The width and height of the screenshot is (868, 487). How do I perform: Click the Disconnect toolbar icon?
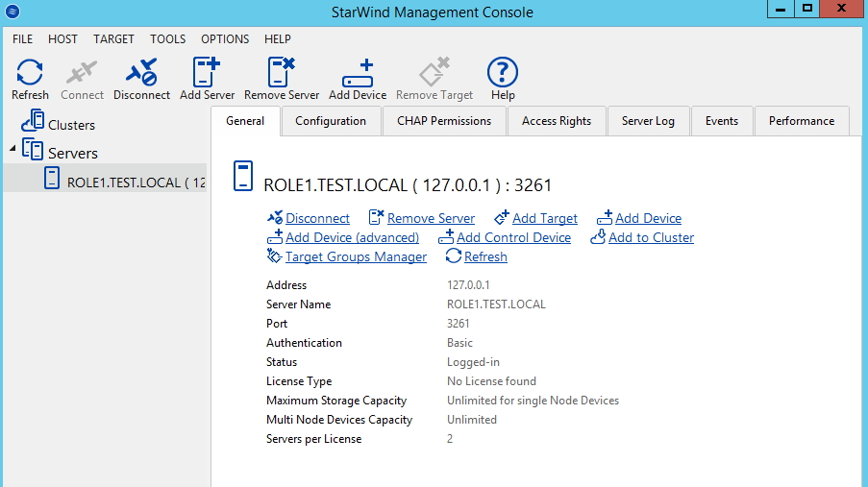141,72
